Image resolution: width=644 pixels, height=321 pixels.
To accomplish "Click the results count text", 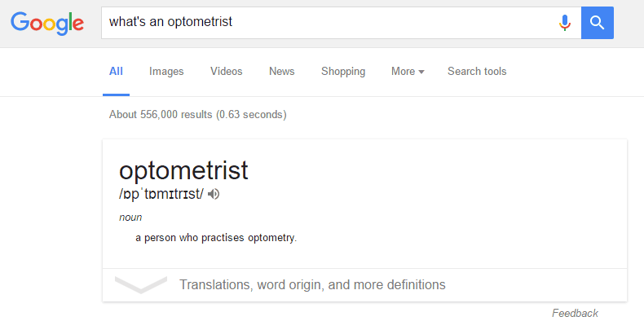I will coord(198,115).
